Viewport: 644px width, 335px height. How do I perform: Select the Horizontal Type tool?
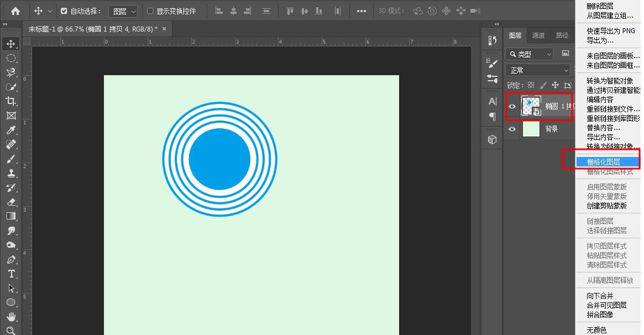[11, 274]
